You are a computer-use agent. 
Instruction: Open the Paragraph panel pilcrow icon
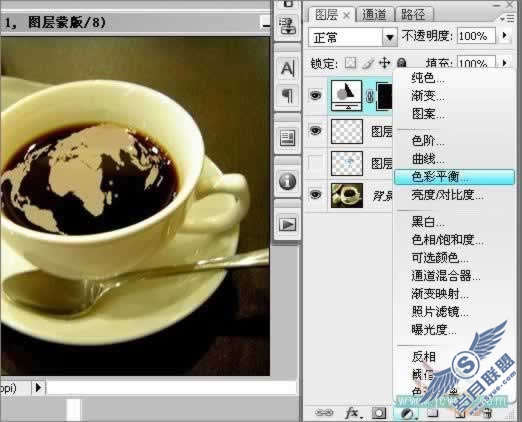pos(287,96)
